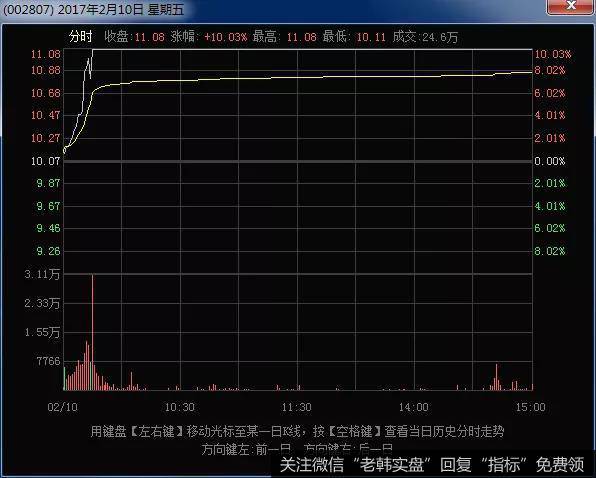Click green price label 9.67
Viewport: 596px width, 478px height.
[48, 206]
